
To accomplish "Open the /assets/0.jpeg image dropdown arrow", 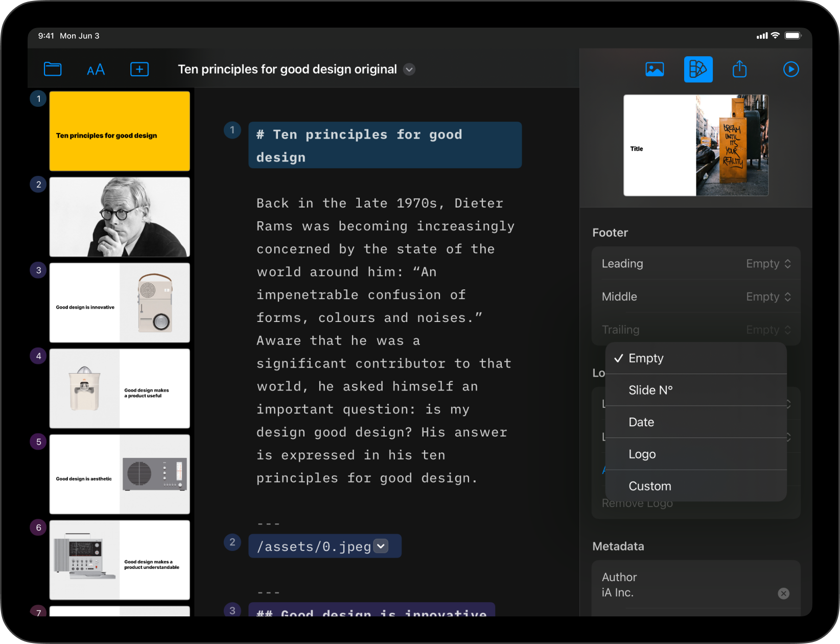I will pos(381,546).
